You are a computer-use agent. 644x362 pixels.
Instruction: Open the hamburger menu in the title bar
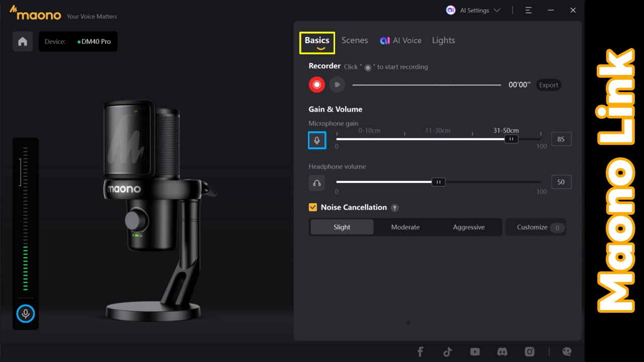click(x=528, y=10)
